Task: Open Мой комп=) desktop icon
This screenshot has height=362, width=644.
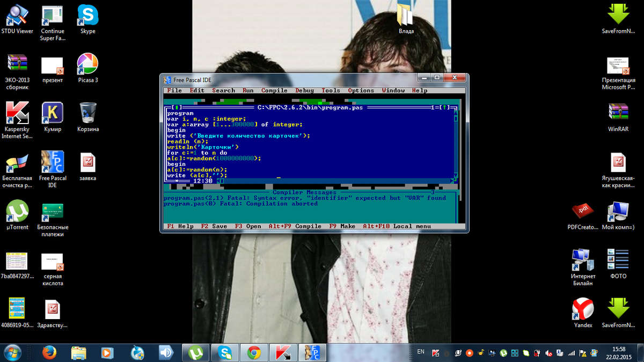Action: click(618, 216)
